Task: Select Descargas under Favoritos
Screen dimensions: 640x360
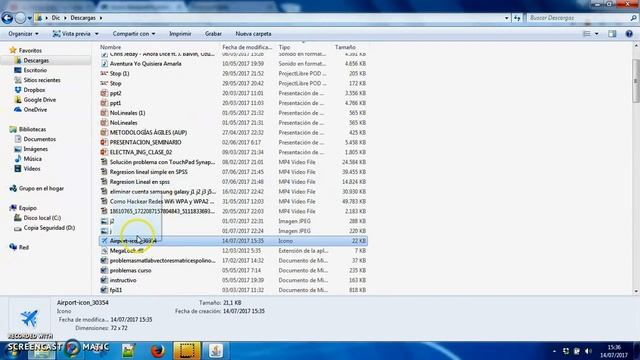Action: click(x=36, y=60)
